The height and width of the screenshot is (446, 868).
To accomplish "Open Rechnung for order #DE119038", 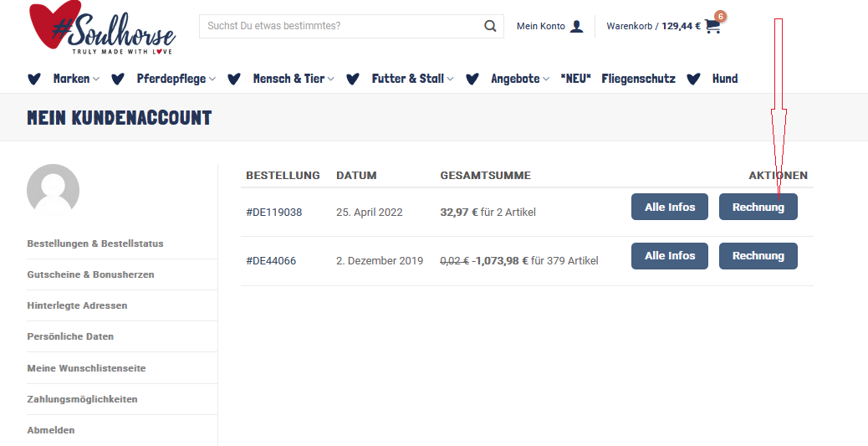I will click(x=758, y=207).
